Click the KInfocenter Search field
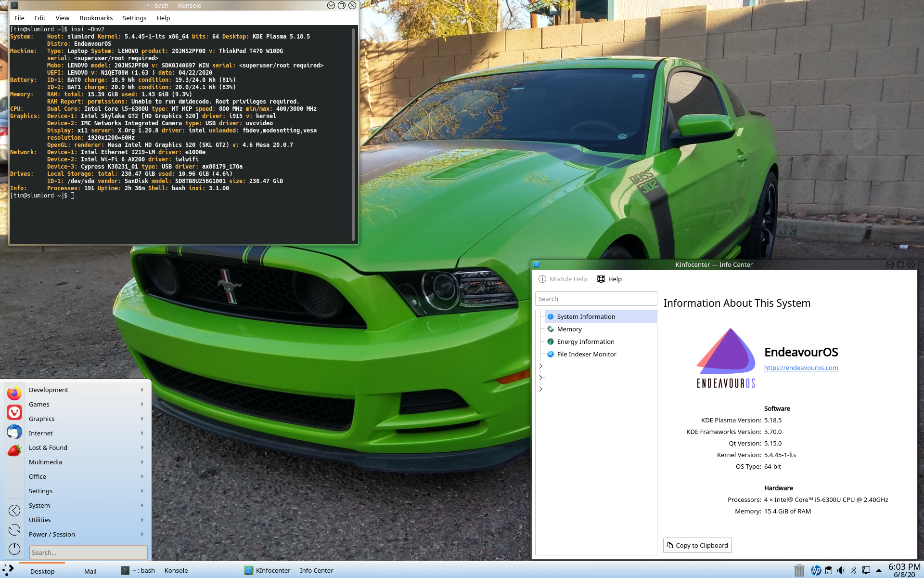Viewport: 924px width, 578px height. tap(596, 299)
